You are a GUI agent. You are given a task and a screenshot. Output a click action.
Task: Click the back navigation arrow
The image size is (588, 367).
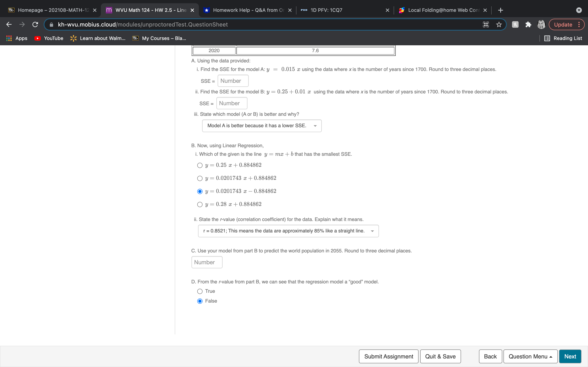pyautogui.click(x=9, y=24)
